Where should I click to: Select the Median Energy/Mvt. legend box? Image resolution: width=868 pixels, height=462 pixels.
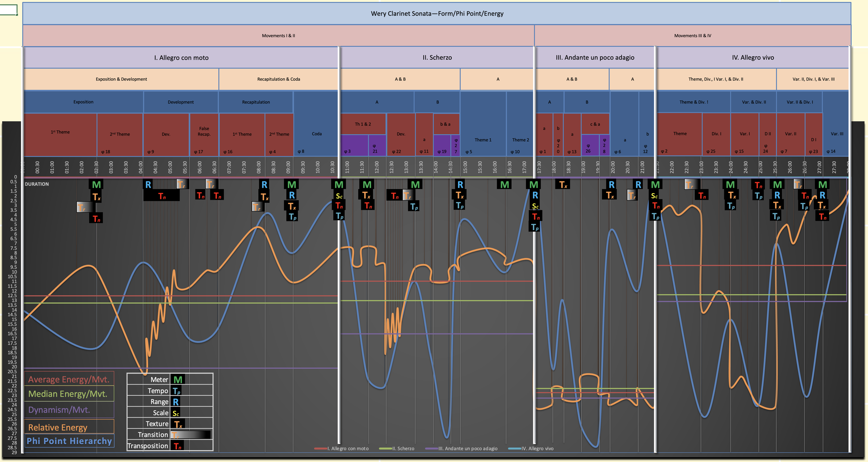click(x=69, y=394)
